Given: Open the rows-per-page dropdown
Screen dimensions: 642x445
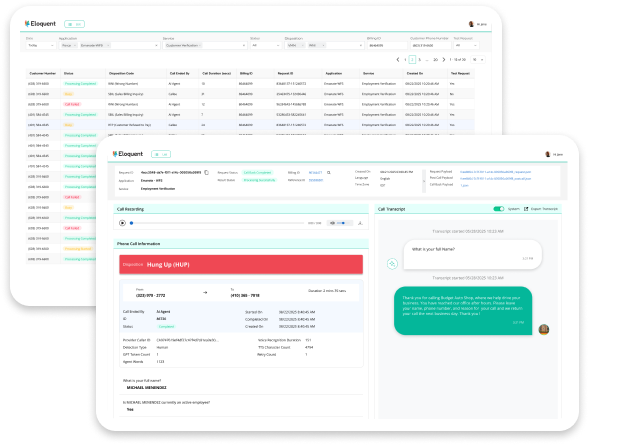Looking at the screenshot, I should coord(478,60).
